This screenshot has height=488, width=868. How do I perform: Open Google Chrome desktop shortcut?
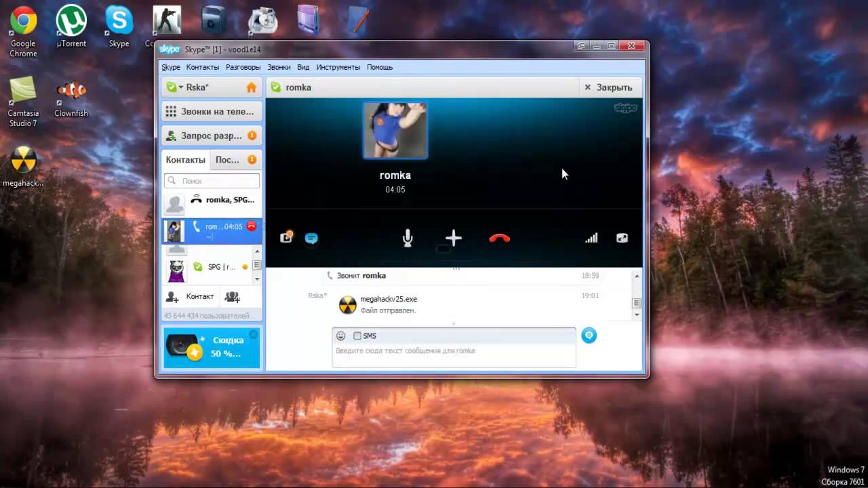point(23,32)
